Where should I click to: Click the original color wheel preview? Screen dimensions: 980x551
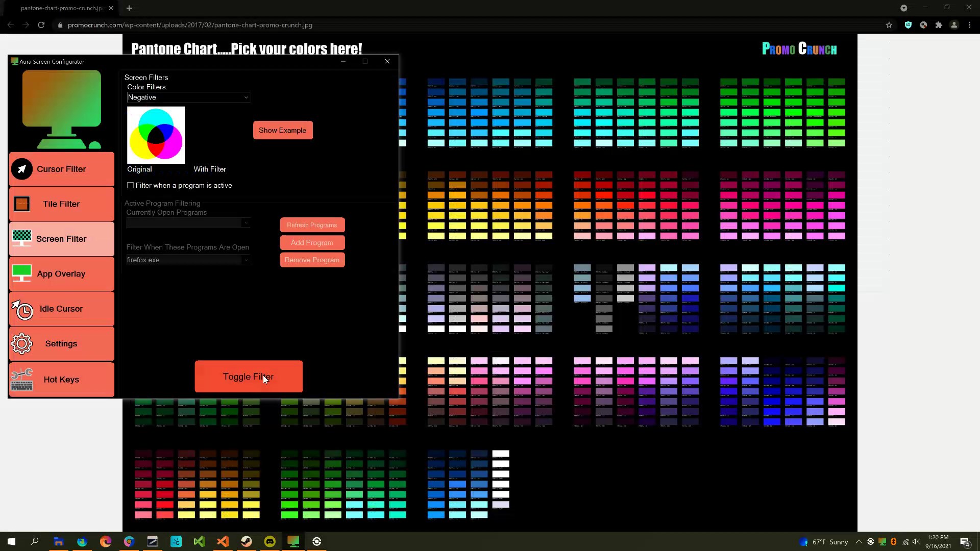156,135
